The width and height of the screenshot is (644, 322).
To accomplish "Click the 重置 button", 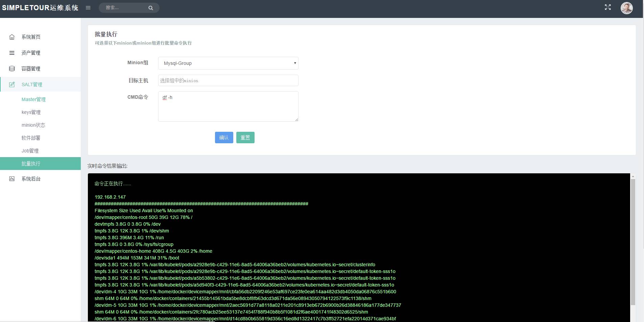I will point(245,138).
